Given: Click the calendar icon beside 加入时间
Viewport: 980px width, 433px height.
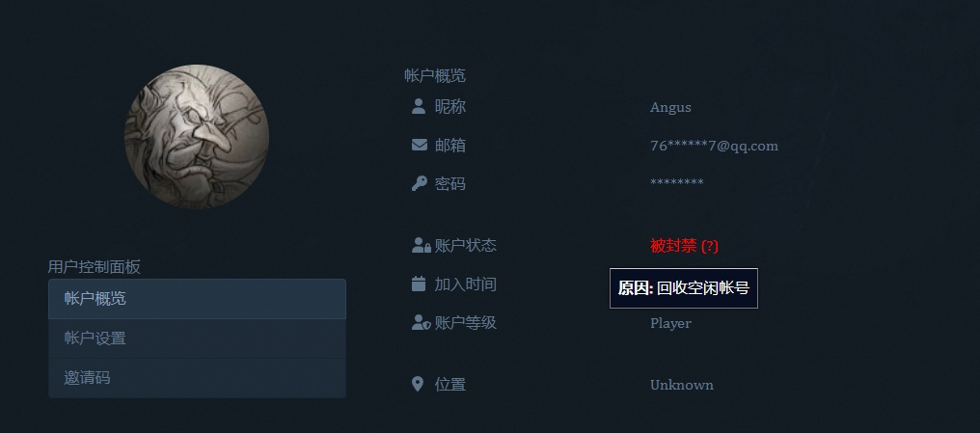Looking at the screenshot, I should [419, 284].
